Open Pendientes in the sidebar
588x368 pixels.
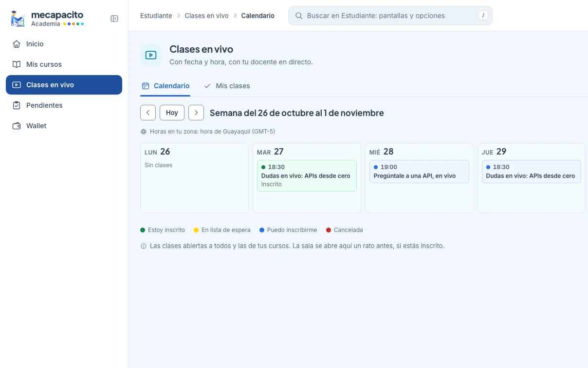64,105
